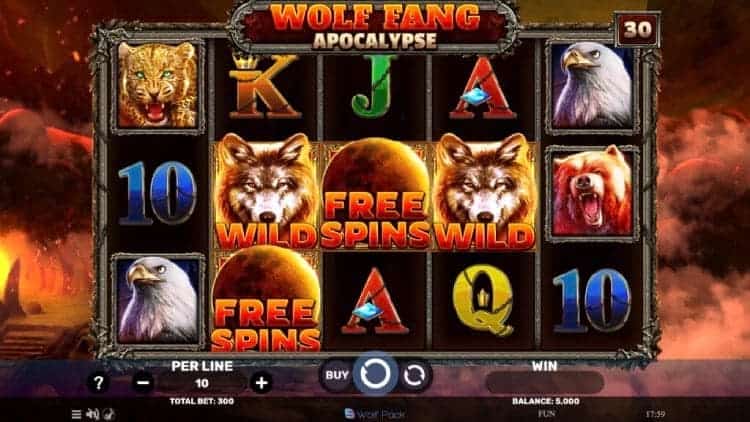
Task: Toggle the turbo rabbit icon
Action: (x=110, y=414)
